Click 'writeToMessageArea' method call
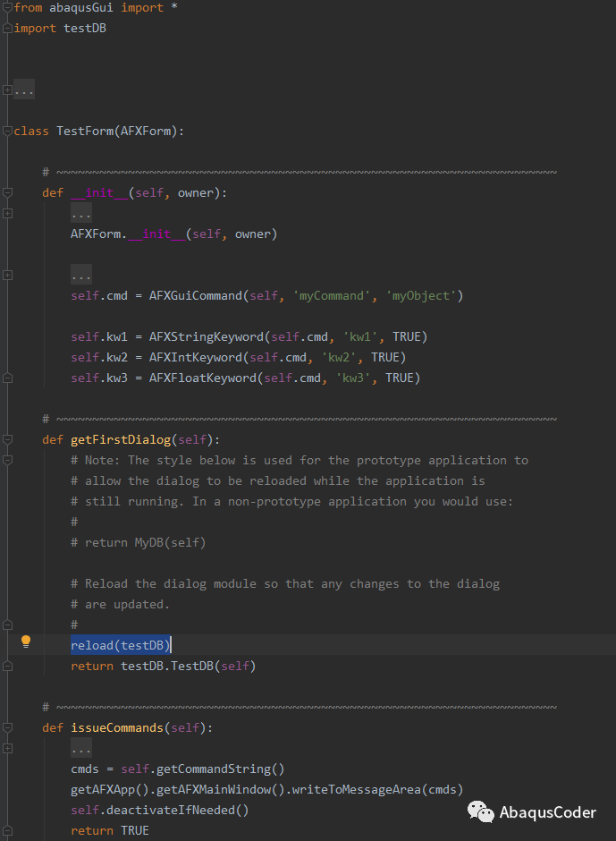 point(357,789)
